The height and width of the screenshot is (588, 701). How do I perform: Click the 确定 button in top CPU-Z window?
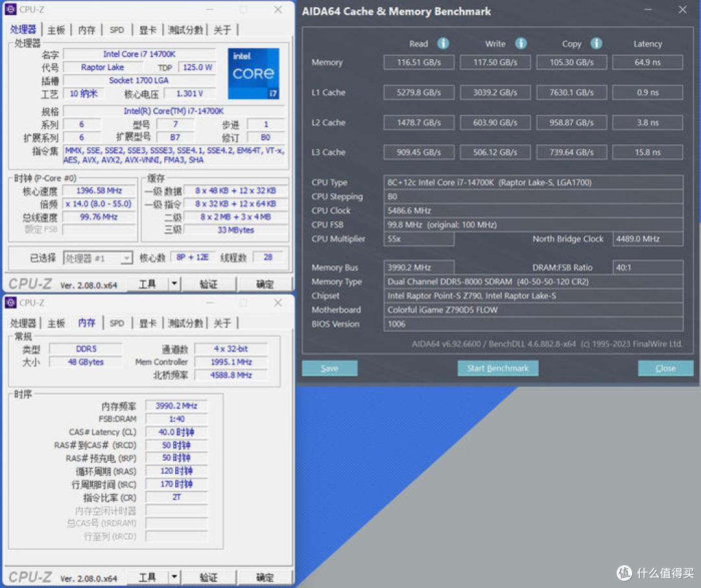(265, 284)
